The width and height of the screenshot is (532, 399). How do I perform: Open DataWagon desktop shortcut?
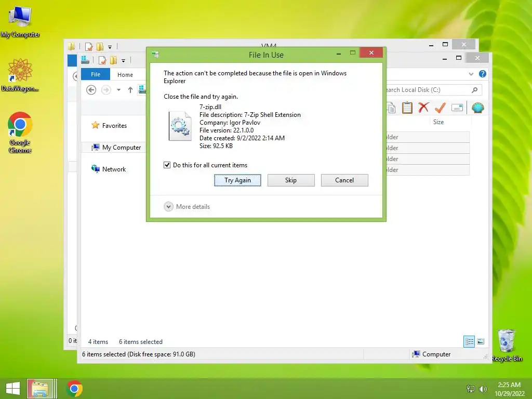pos(20,75)
